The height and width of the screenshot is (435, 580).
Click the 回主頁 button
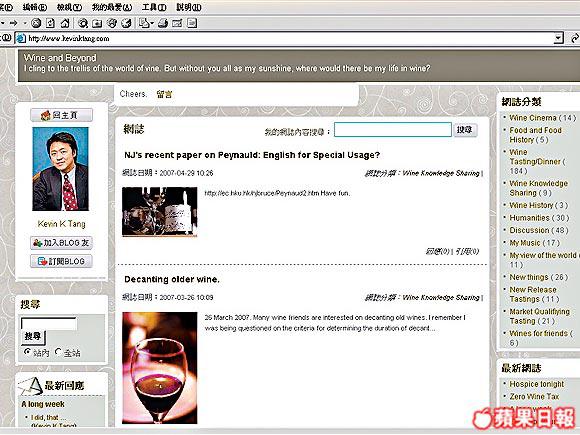(x=61, y=115)
